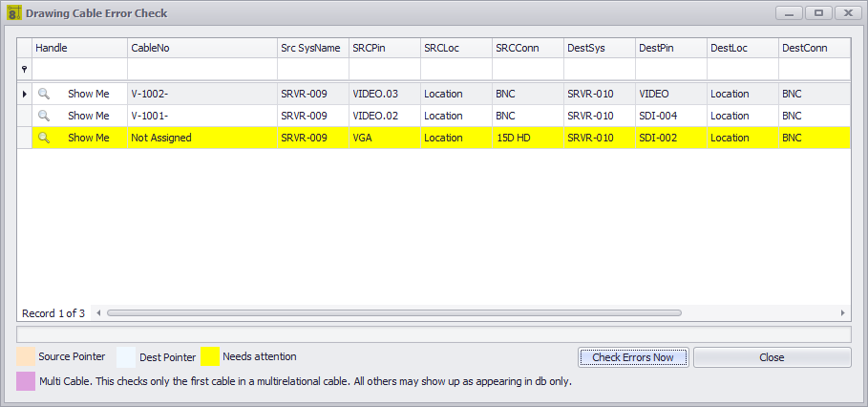Click magnifier icon in V-1001- row

point(44,116)
